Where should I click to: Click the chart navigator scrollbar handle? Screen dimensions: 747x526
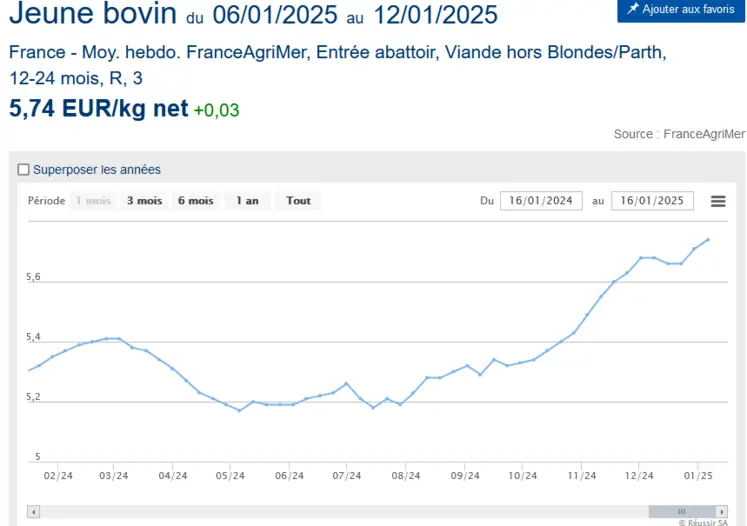point(682,512)
